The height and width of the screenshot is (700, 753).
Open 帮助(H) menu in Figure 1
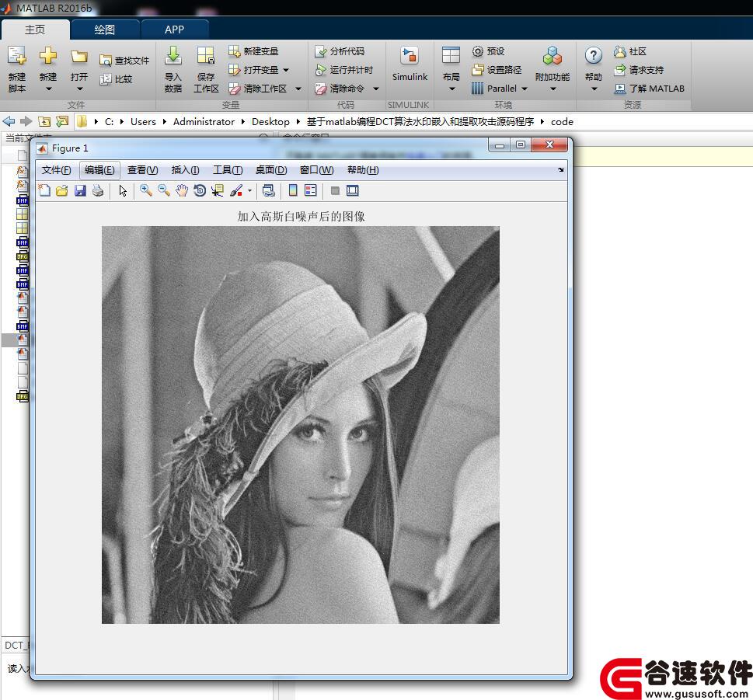(x=363, y=170)
